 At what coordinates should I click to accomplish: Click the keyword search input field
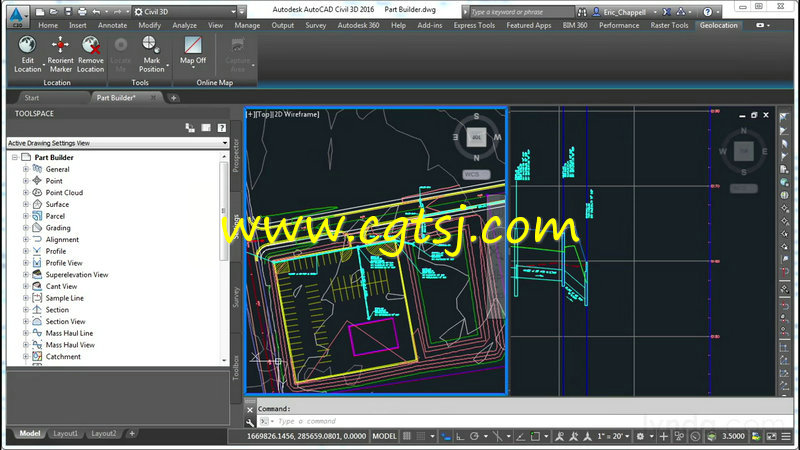pyautogui.click(x=521, y=12)
